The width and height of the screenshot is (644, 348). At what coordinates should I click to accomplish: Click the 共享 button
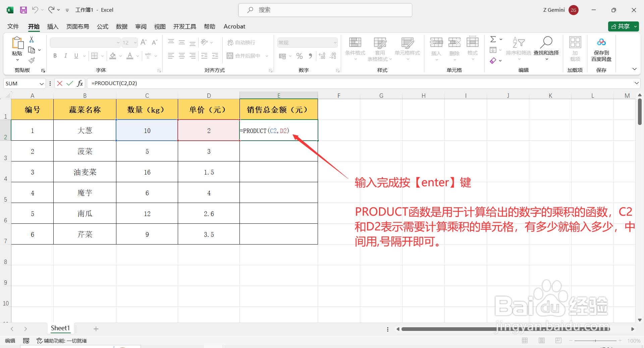click(x=623, y=26)
